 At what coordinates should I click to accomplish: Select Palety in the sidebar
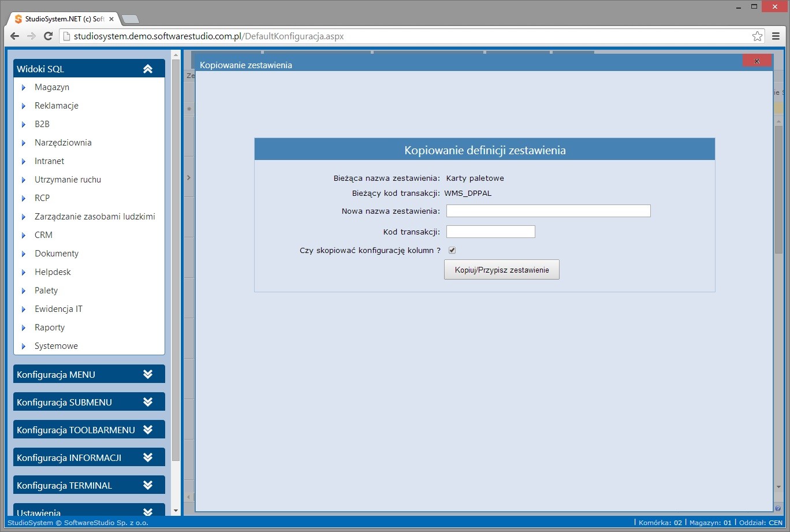point(46,291)
